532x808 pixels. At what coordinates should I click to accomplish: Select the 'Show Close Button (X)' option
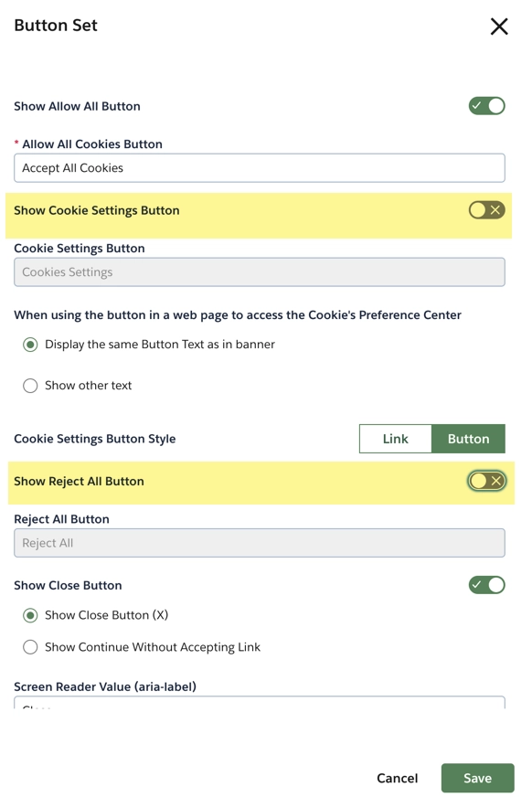(31, 613)
